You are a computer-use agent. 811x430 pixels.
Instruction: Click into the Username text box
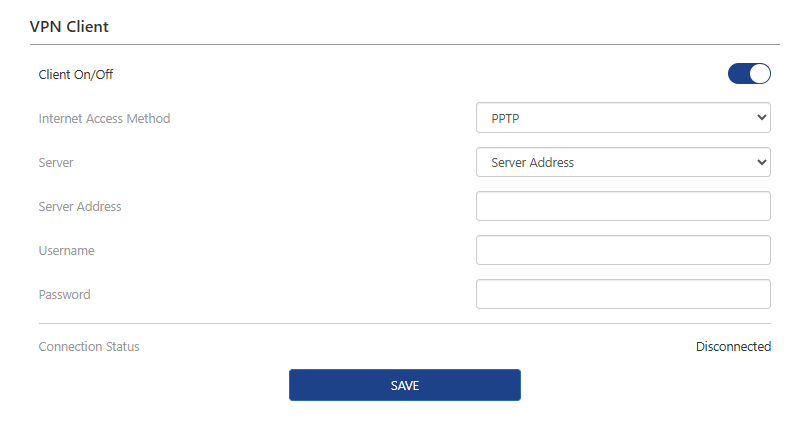[623, 250]
